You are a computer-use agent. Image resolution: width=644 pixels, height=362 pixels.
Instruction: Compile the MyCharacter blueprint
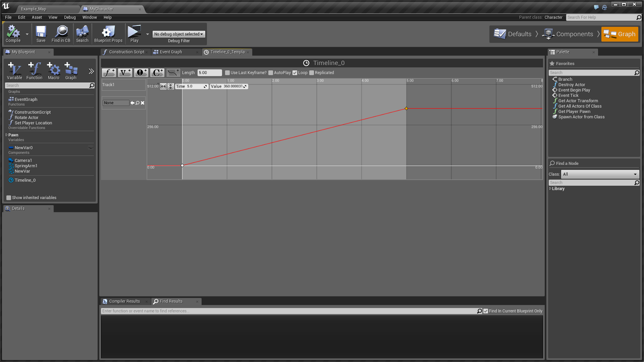coord(12,34)
